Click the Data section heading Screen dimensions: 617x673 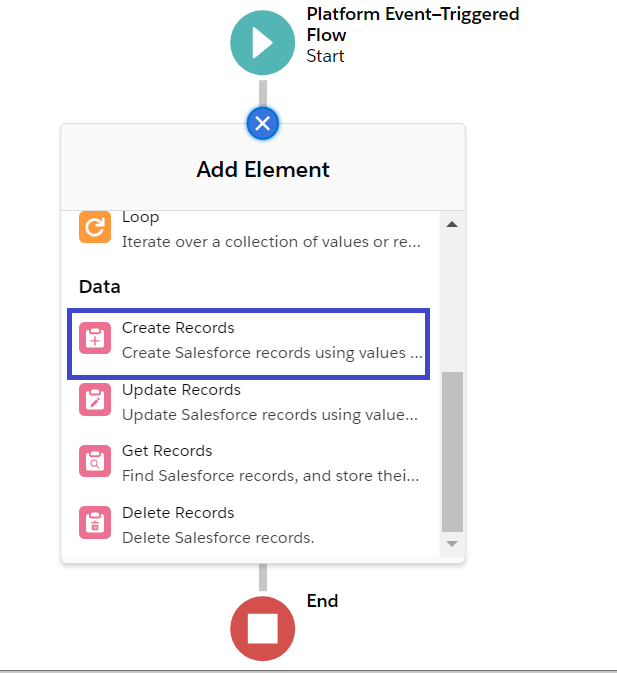(x=100, y=287)
